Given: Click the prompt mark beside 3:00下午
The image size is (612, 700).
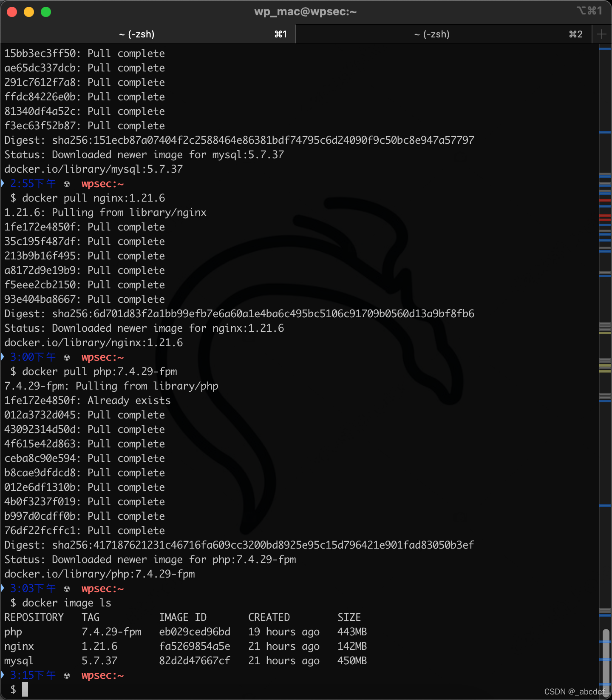Looking at the screenshot, I should click(3, 357).
